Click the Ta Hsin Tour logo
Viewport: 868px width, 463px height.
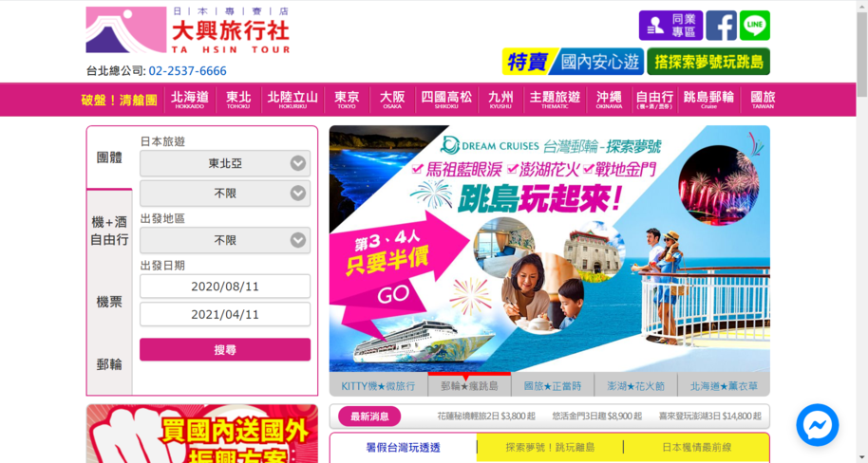(x=188, y=29)
